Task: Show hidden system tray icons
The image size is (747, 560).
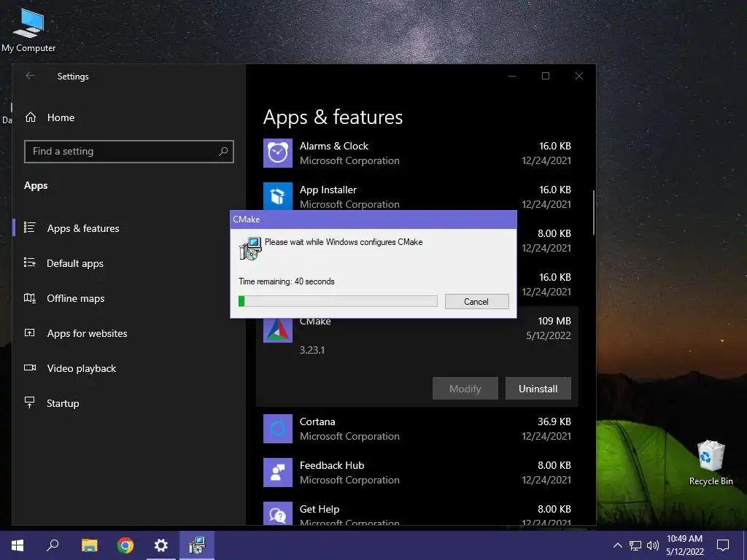Action: (x=617, y=545)
